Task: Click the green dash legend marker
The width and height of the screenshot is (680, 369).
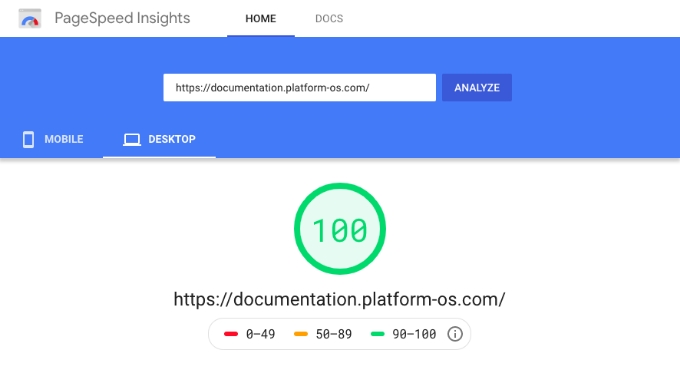Action: 378,334
